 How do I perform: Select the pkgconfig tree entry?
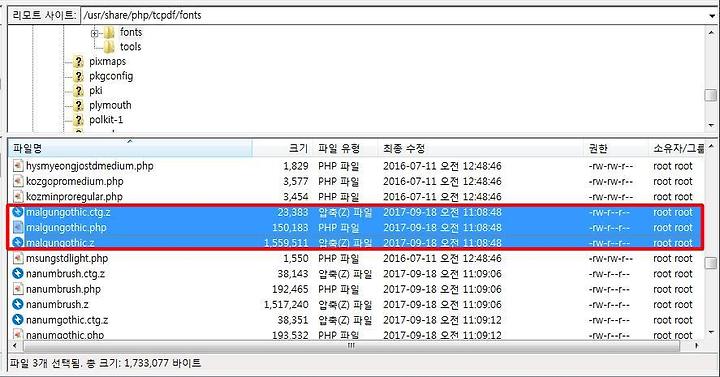click(x=111, y=76)
